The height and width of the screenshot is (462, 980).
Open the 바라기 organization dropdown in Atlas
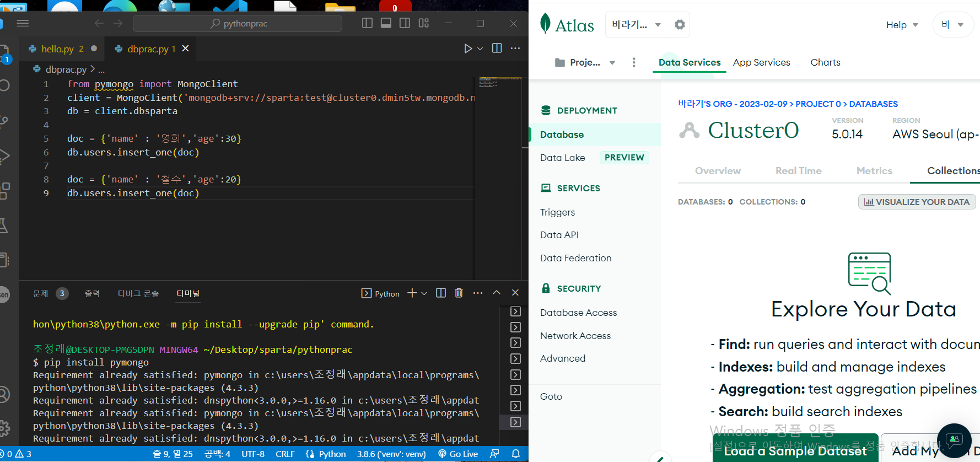tap(637, 25)
